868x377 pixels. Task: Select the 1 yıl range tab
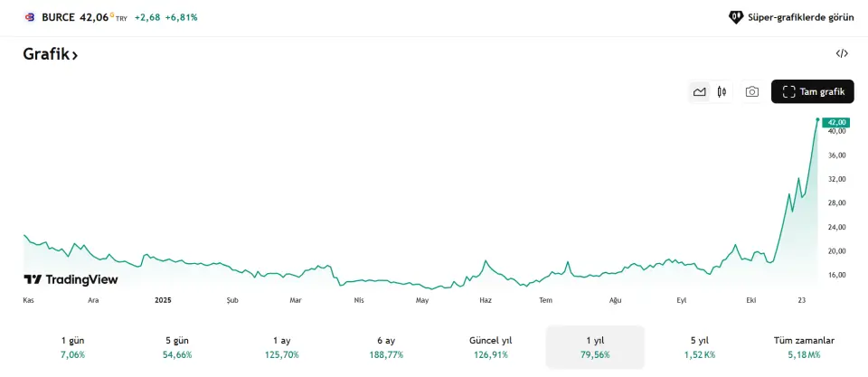[x=595, y=347]
